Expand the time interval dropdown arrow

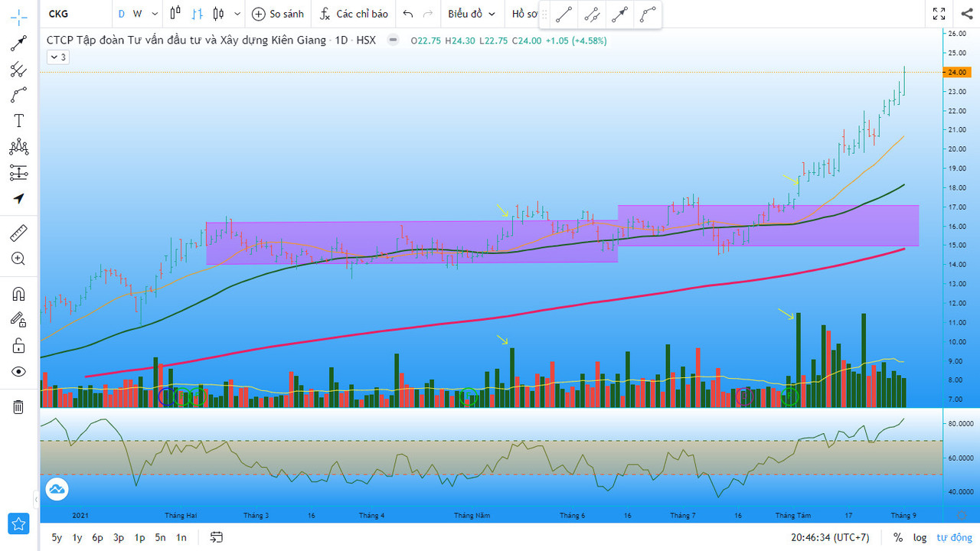click(x=155, y=14)
